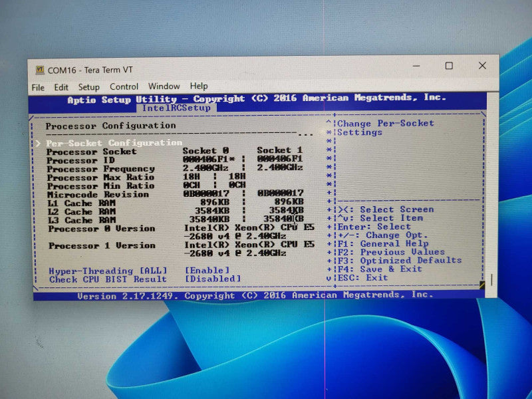Click L3 Cache RAM row label
The image size is (532, 399).
pyautogui.click(x=82, y=220)
